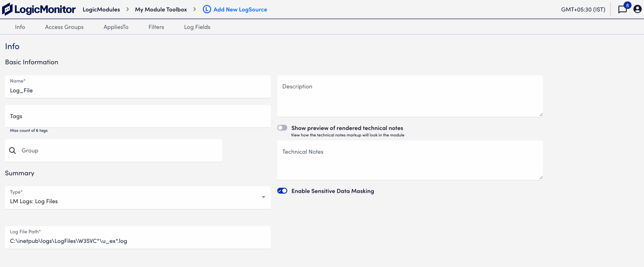Open the Log Fields tab

(197, 27)
